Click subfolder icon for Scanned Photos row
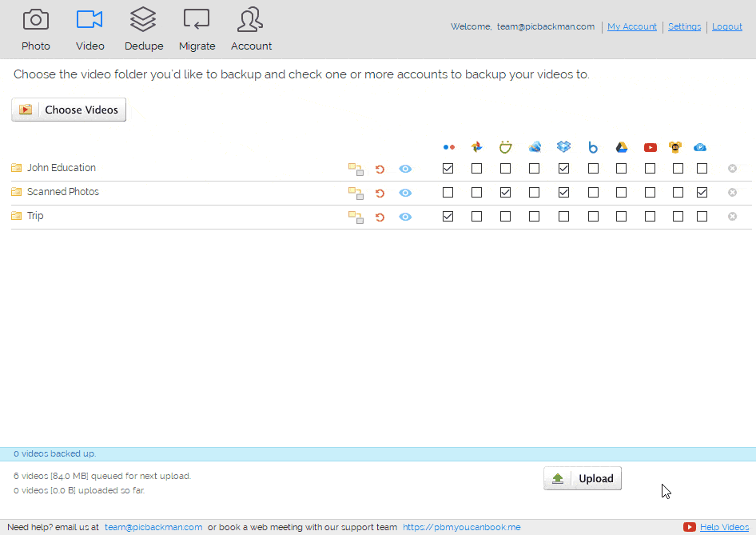756x535 pixels. [x=356, y=193]
